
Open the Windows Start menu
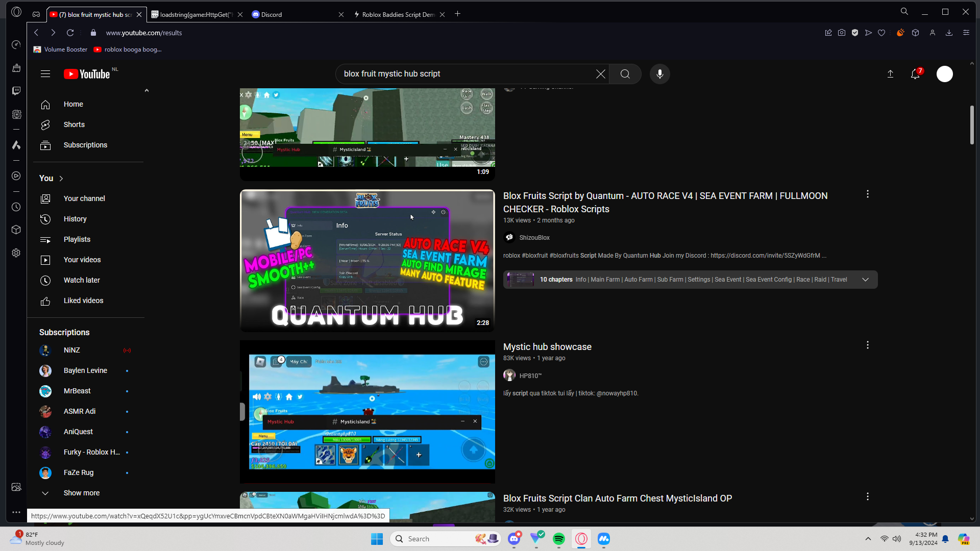point(377,539)
